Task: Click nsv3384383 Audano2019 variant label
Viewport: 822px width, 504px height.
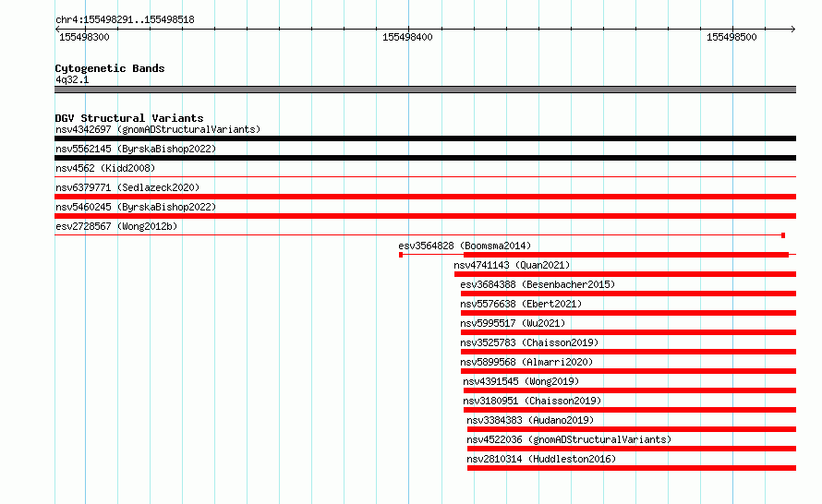Action: coord(530,420)
